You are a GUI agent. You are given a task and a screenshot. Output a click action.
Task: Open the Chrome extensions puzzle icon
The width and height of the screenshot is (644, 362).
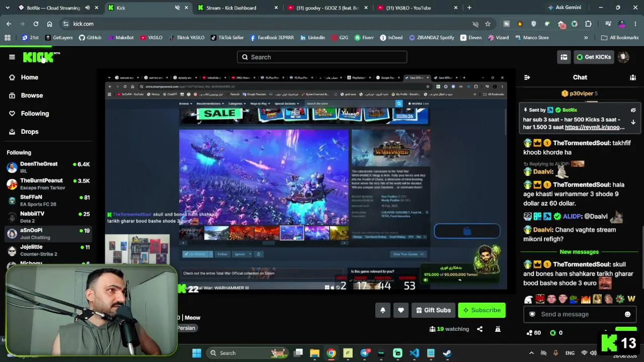coord(588,24)
